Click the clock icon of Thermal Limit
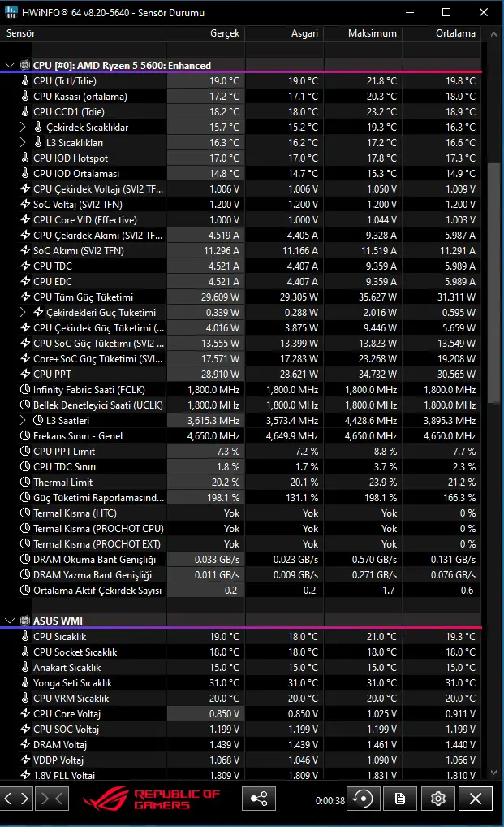The image size is (504, 827). pyautogui.click(x=24, y=482)
